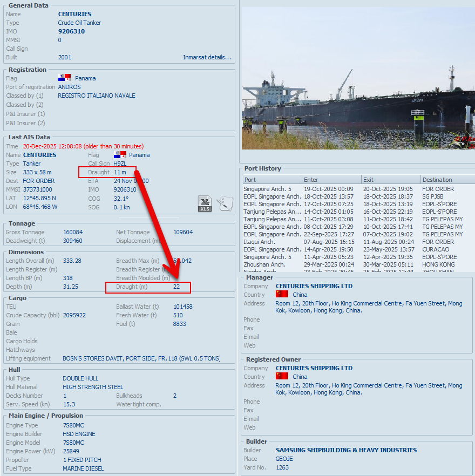Select Tanjung Pelepas row entered 14-Oct-2025

pos(358,212)
